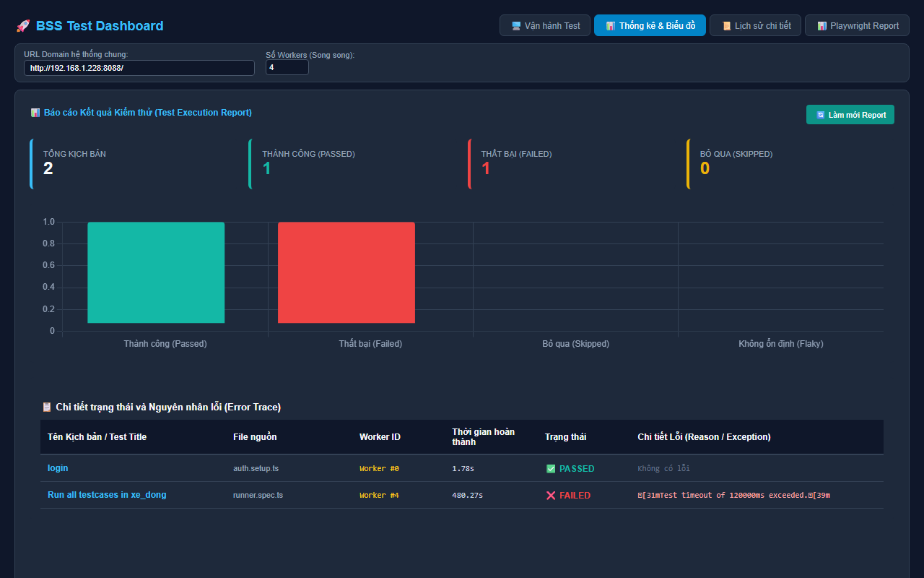924x578 pixels.
Task: Click the Test timeout error message
Action: pos(735,496)
